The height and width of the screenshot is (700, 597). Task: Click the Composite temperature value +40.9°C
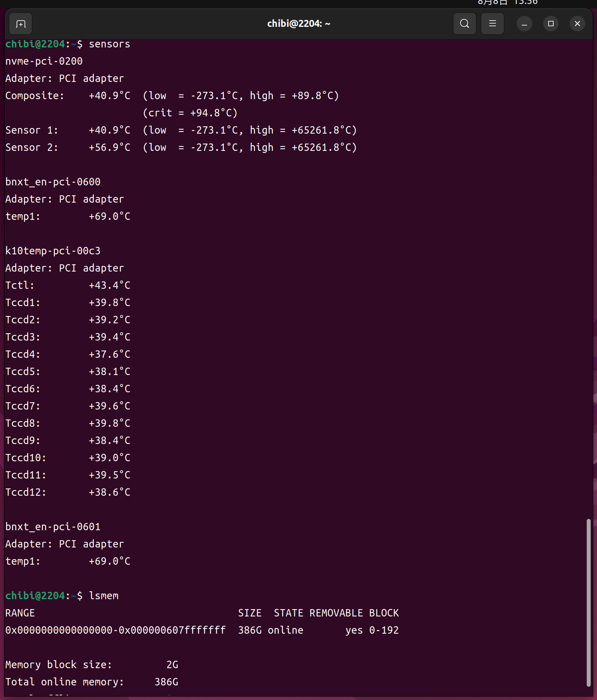(x=109, y=96)
